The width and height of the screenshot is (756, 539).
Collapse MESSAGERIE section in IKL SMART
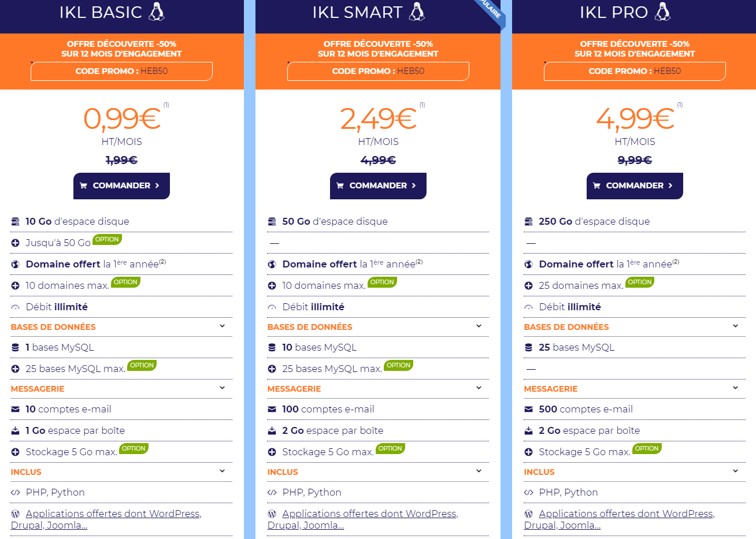coord(479,388)
